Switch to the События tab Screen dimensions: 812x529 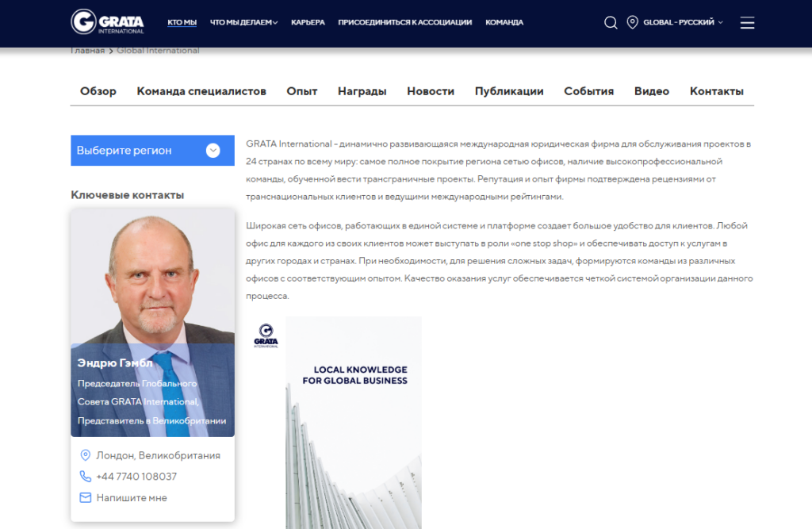pyautogui.click(x=589, y=91)
